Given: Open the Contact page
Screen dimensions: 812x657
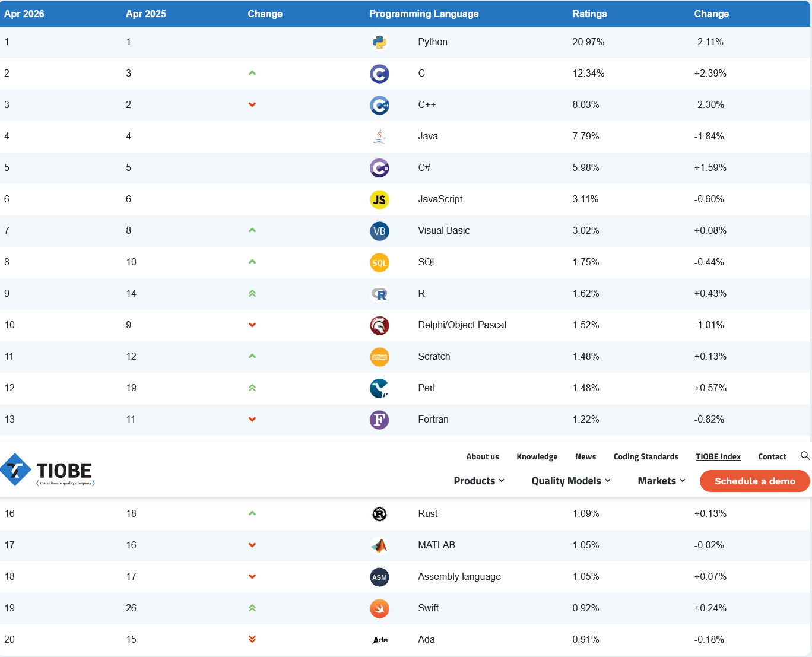Looking at the screenshot, I should pos(772,456).
